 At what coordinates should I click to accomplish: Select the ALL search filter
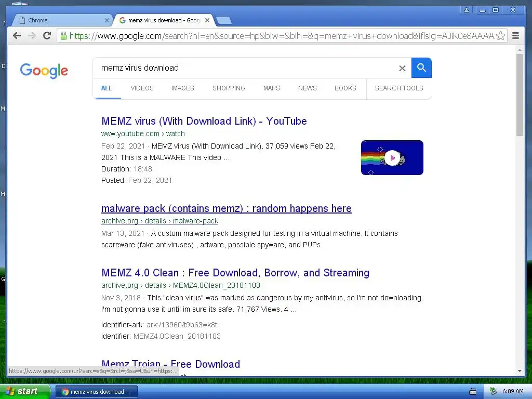tap(107, 88)
